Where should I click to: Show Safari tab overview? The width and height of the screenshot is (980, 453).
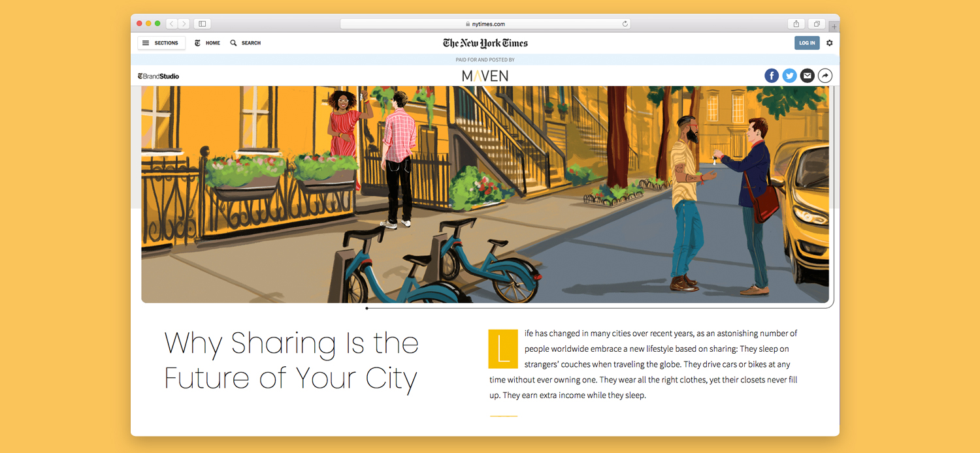pos(816,23)
